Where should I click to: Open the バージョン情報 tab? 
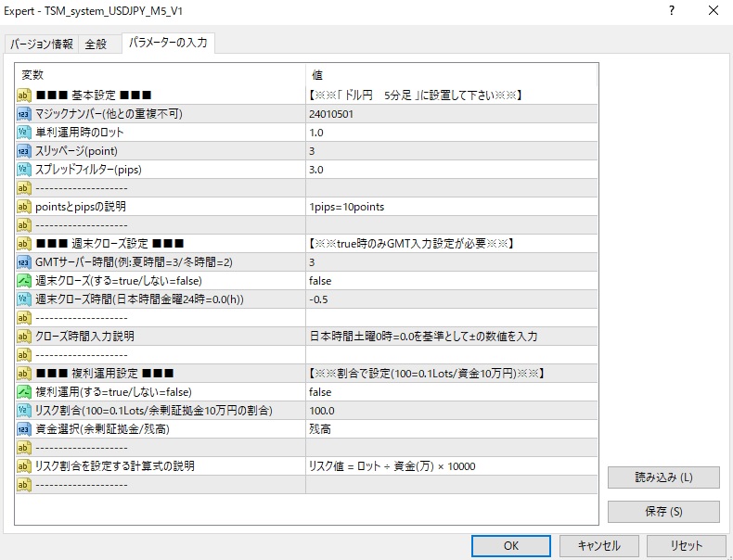[42, 45]
